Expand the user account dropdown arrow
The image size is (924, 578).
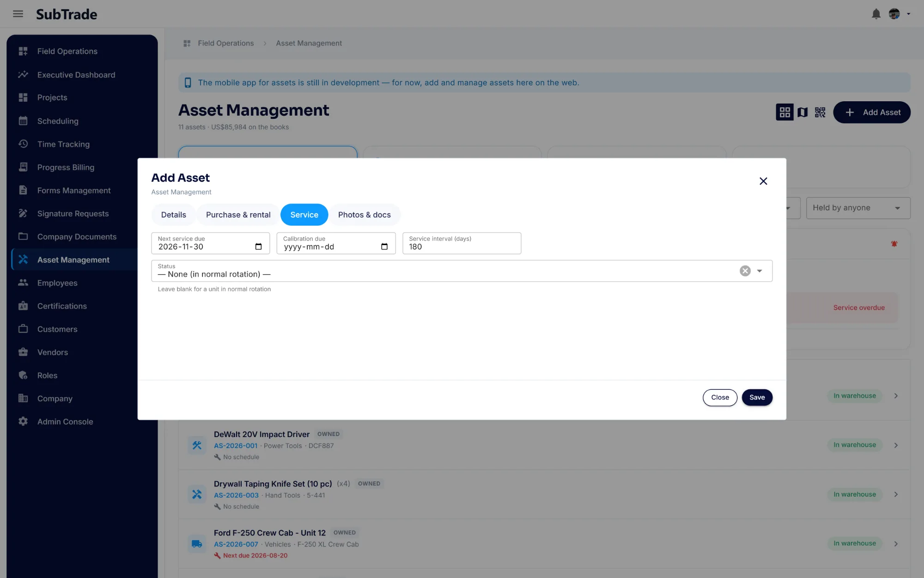[x=908, y=14]
